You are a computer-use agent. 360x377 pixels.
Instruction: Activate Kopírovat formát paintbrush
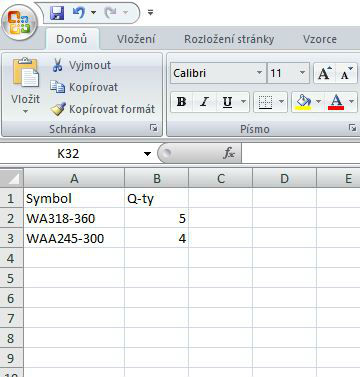coord(103,109)
